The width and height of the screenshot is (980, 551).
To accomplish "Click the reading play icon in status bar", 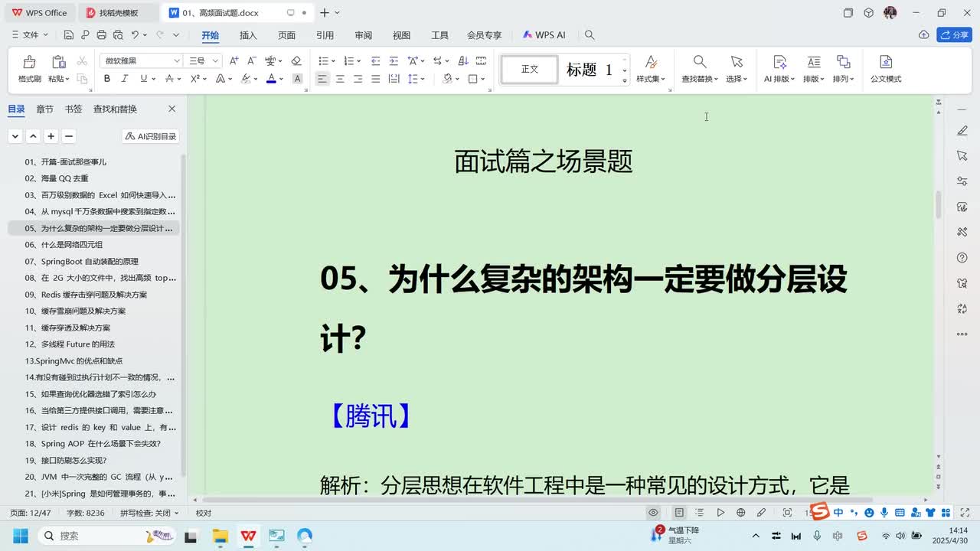I will pos(720,513).
